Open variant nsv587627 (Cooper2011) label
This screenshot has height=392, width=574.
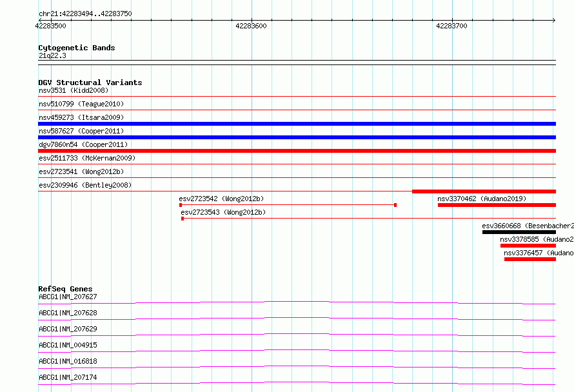pos(81,131)
